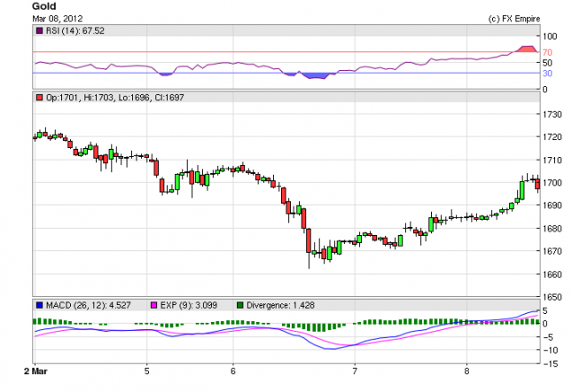Click the 1730 price axis label
The image size is (572, 392).
(x=552, y=114)
